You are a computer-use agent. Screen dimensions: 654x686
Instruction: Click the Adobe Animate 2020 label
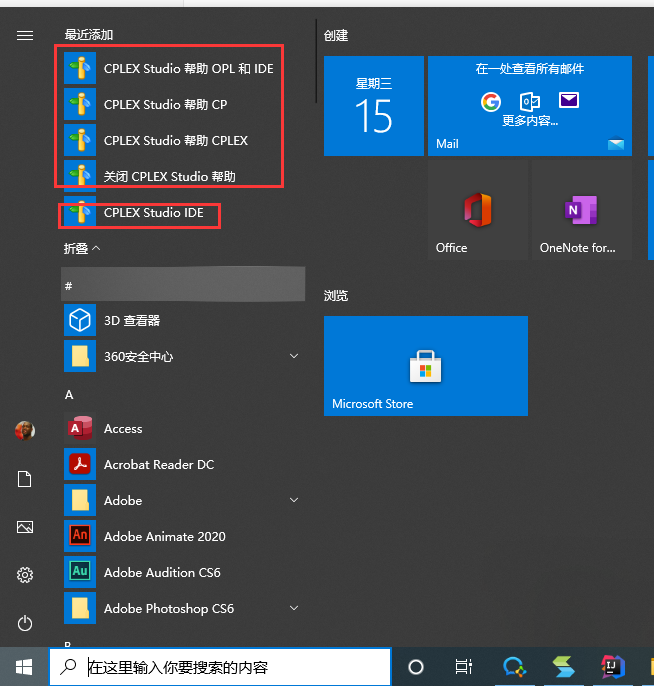(164, 536)
